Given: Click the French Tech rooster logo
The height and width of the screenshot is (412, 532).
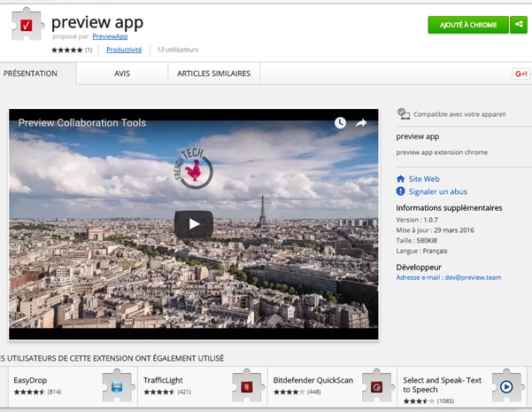Looking at the screenshot, I should (195, 169).
